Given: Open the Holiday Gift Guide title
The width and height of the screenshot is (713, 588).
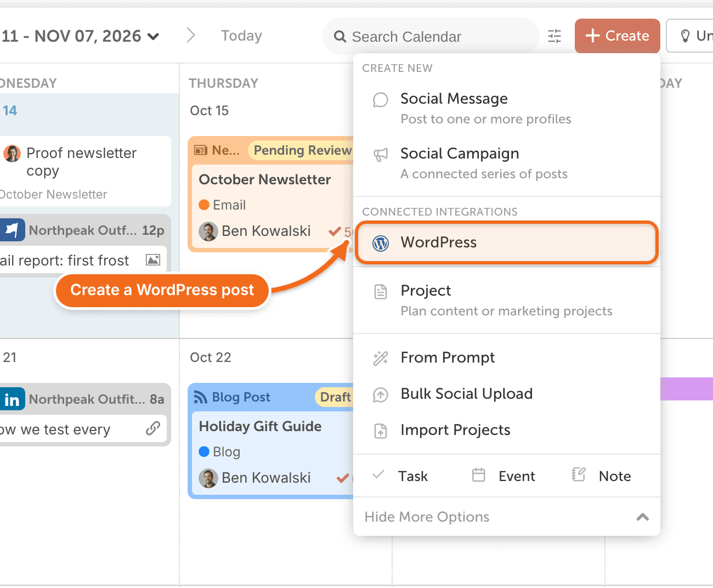Looking at the screenshot, I should click(260, 426).
